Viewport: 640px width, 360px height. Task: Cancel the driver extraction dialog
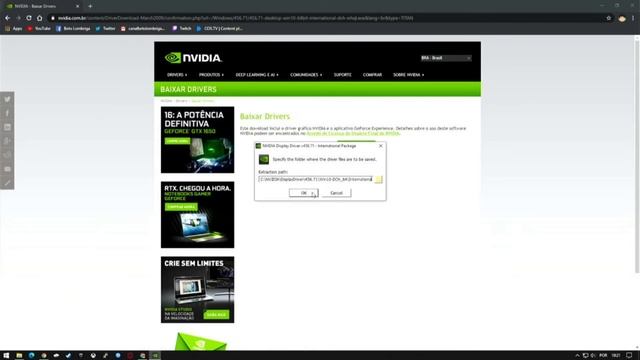(x=336, y=193)
